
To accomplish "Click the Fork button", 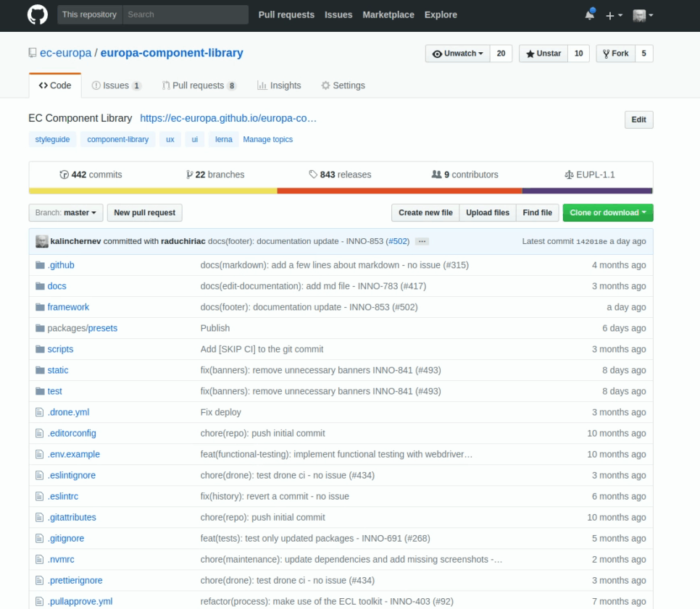I will (x=616, y=54).
